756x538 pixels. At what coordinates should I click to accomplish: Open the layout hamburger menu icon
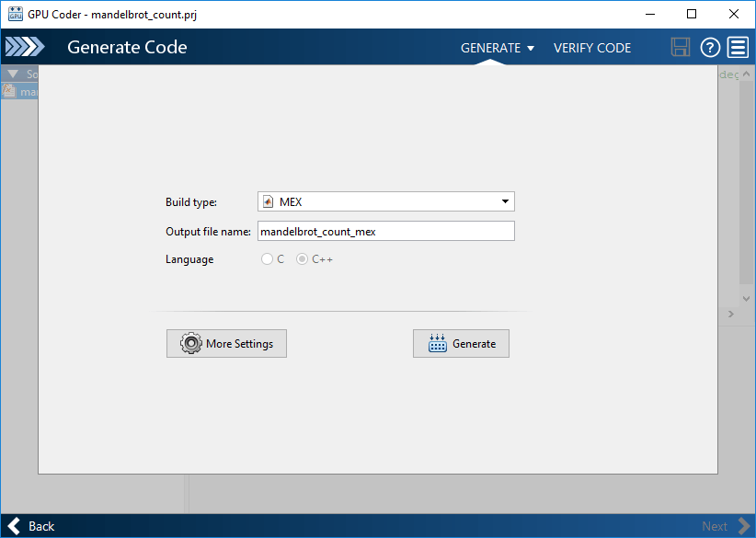click(x=738, y=47)
